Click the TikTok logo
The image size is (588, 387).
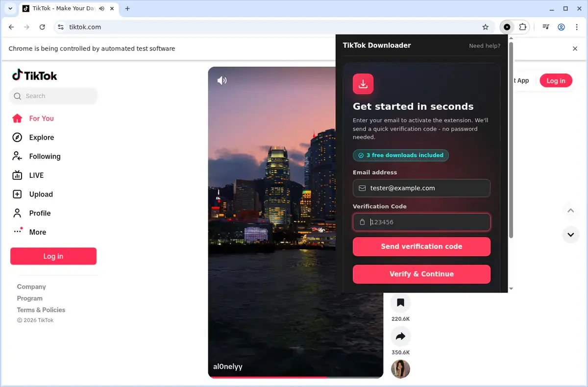35,75
